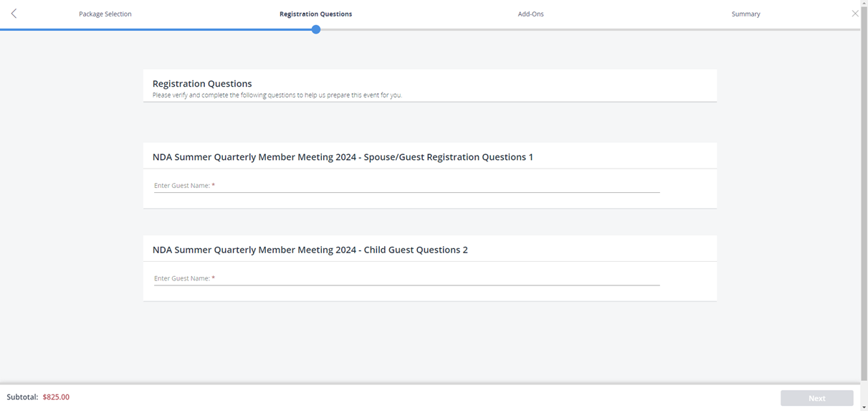Click the Subtotal label
868x411 pixels.
coord(22,397)
